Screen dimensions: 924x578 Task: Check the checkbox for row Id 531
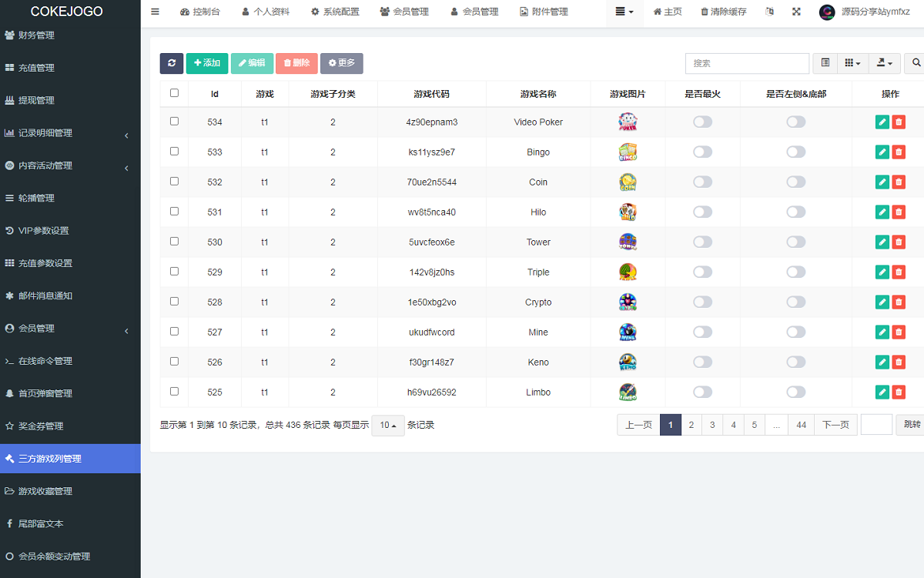click(x=174, y=211)
